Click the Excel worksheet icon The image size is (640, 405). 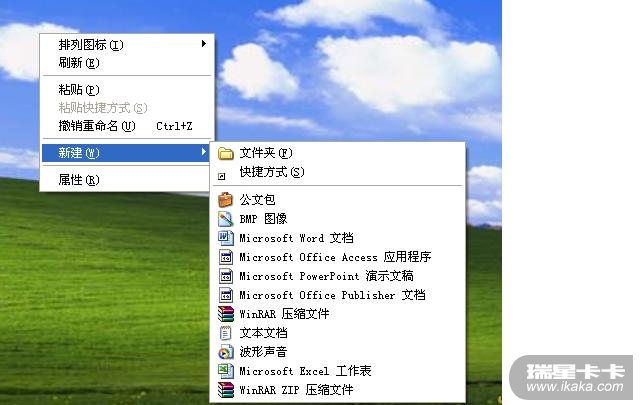coord(226,371)
